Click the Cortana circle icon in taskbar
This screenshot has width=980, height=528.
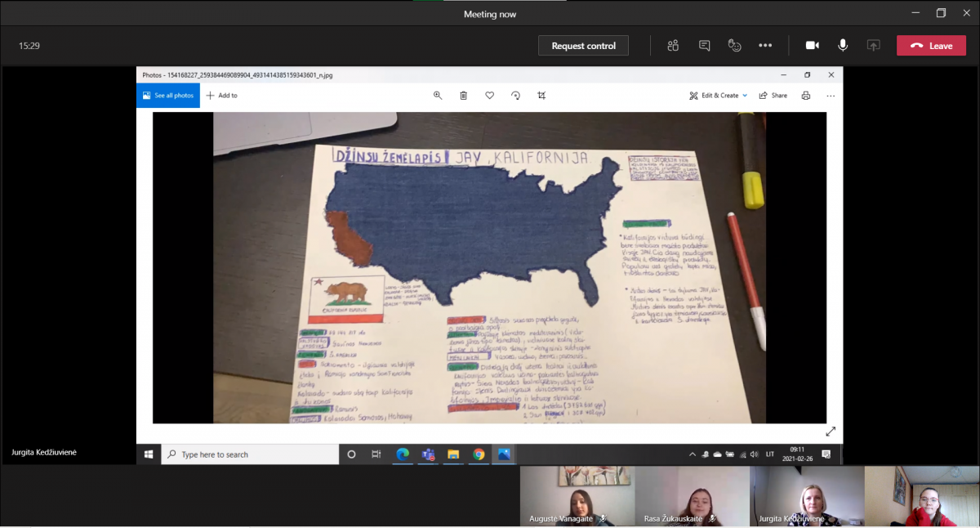[352, 454]
